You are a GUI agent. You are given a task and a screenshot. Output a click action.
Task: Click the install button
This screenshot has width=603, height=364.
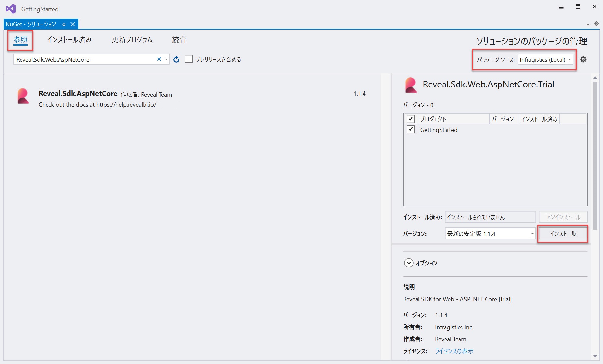point(563,234)
